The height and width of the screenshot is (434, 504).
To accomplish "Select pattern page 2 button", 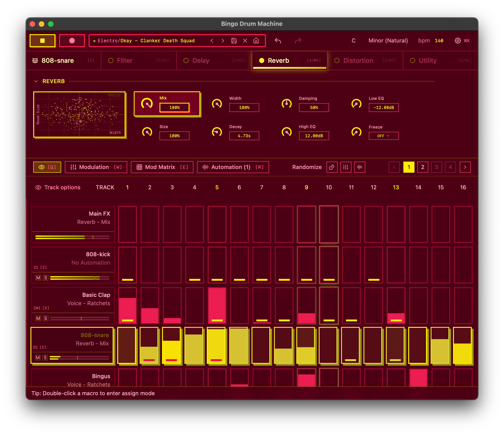I will pyautogui.click(x=423, y=167).
